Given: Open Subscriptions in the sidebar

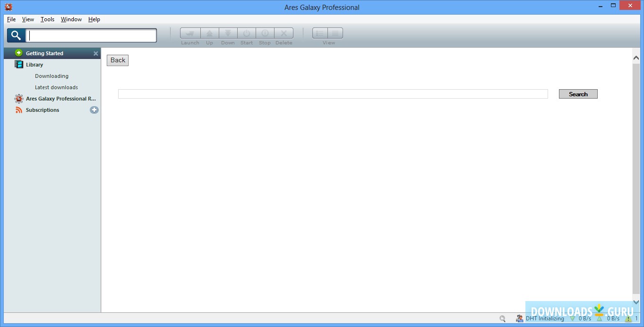Looking at the screenshot, I should 43,110.
